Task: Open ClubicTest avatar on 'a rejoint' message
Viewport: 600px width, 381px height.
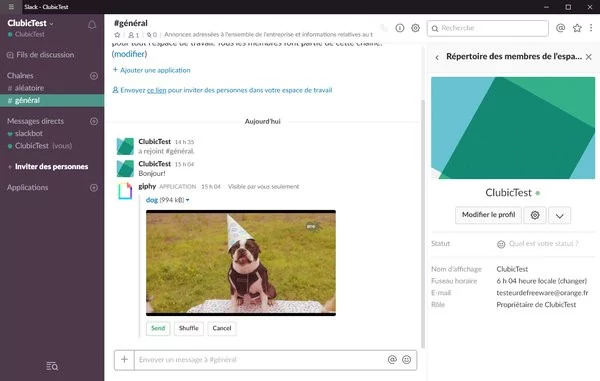Action: pyautogui.click(x=125, y=147)
